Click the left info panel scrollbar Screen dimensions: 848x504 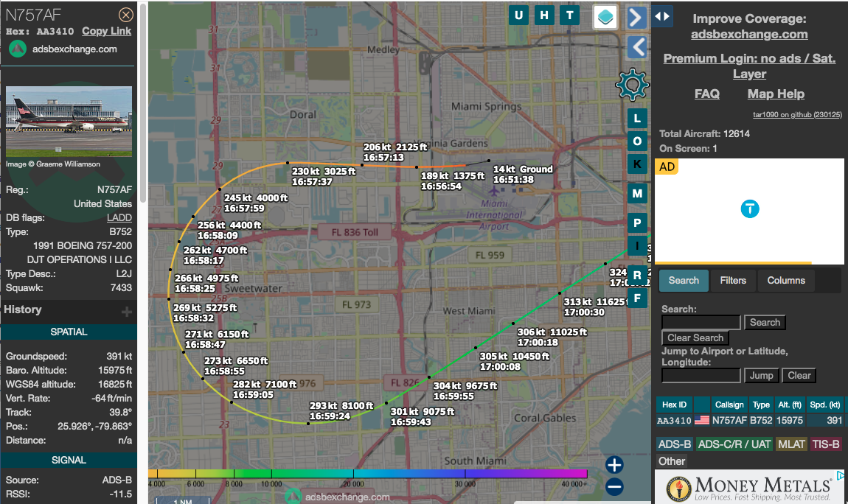click(143, 102)
